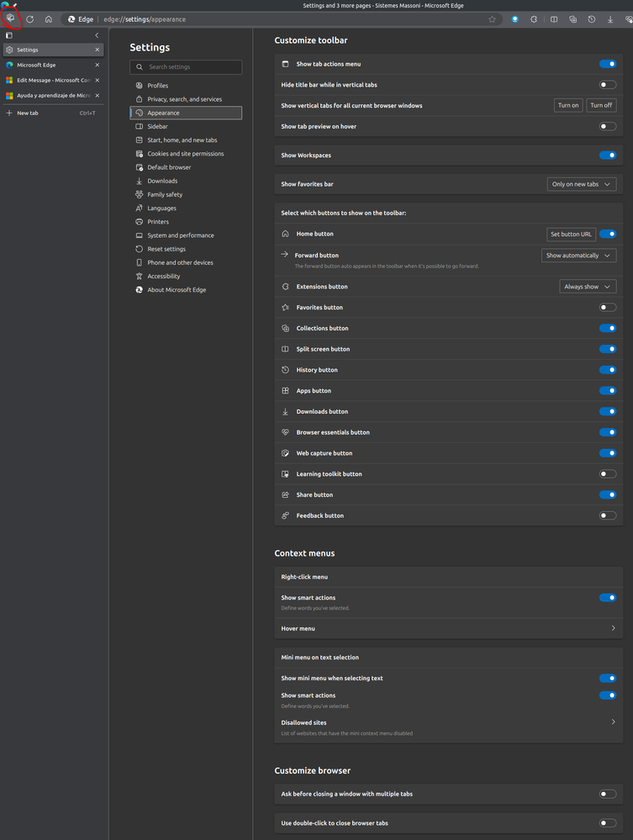Click the Search settings input field
This screenshot has height=840, width=633.
point(186,66)
